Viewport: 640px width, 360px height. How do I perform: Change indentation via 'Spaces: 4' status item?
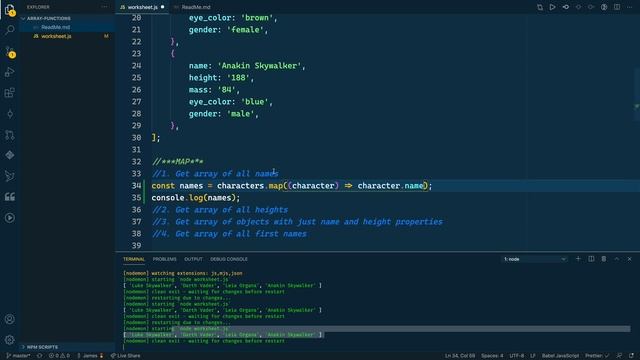pyautogui.click(x=492, y=356)
